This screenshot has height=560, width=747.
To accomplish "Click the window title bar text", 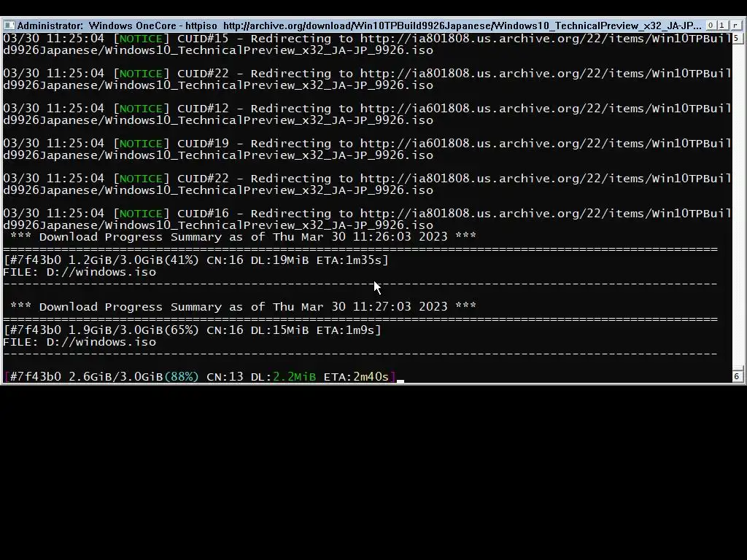I will 359,26.
